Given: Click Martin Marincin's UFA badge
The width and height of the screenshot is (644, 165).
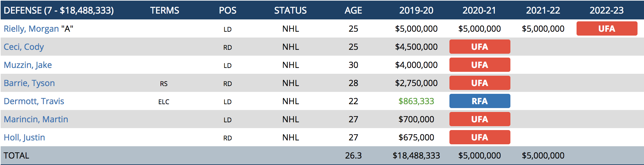Looking at the screenshot, I should click(480, 119).
